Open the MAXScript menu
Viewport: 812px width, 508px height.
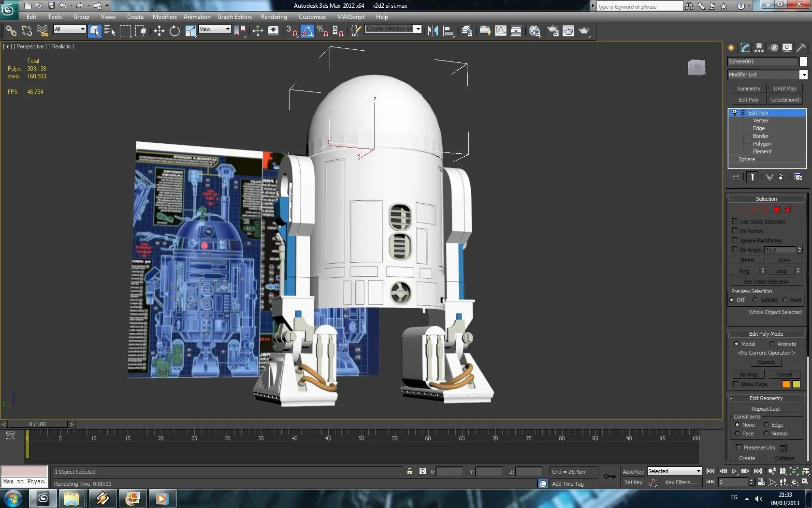(351, 16)
